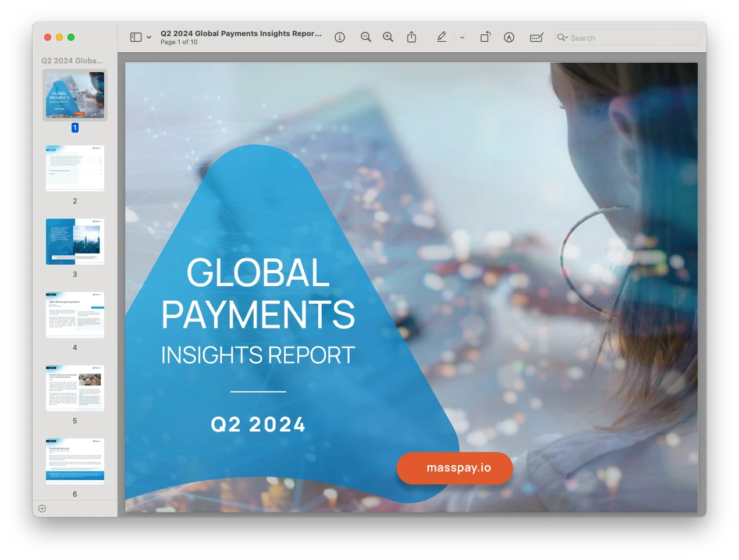Click the document title Q2 2024 Global

pyautogui.click(x=240, y=33)
